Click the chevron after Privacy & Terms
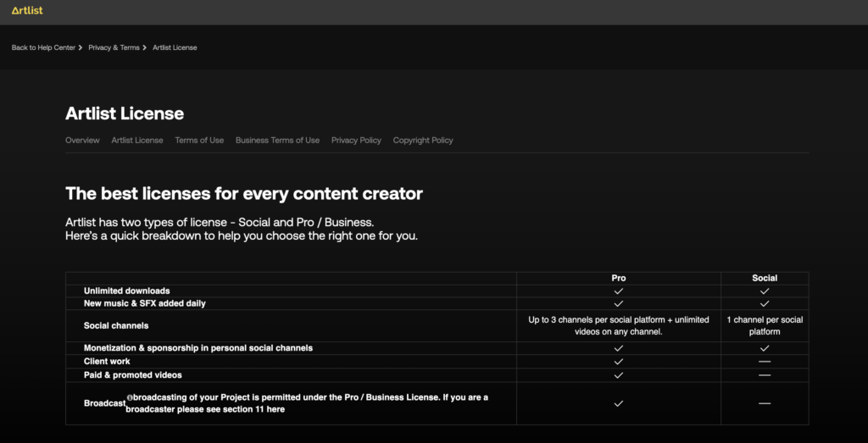The height and width of the screenshot is (443, 868). tap(144, 47)
